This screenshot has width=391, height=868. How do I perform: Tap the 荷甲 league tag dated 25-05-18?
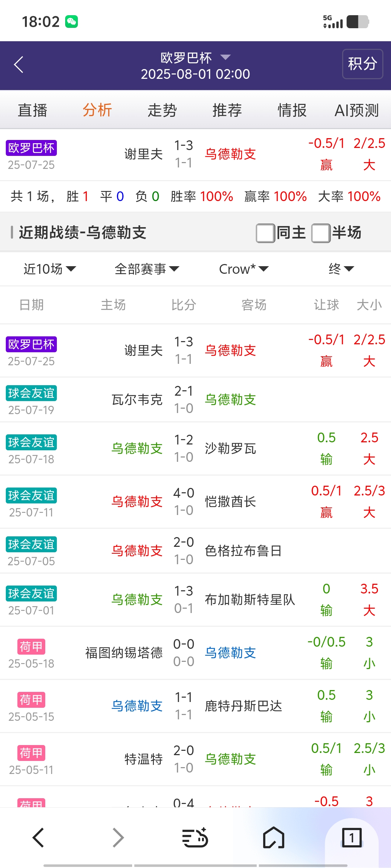[31, 647]
